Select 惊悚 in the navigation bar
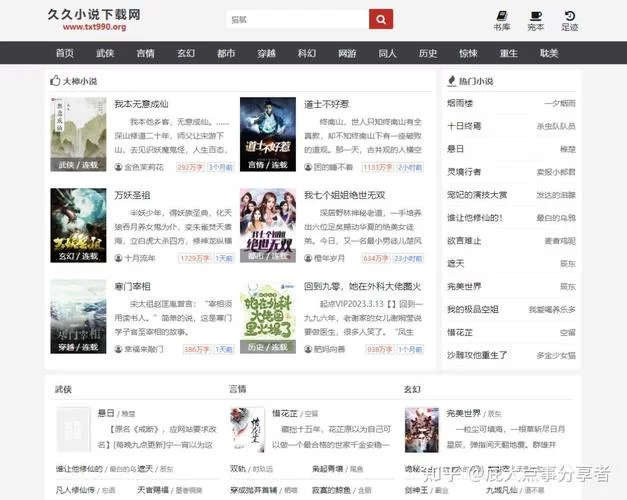Screen dimensions: 627x500 [468, 53]
